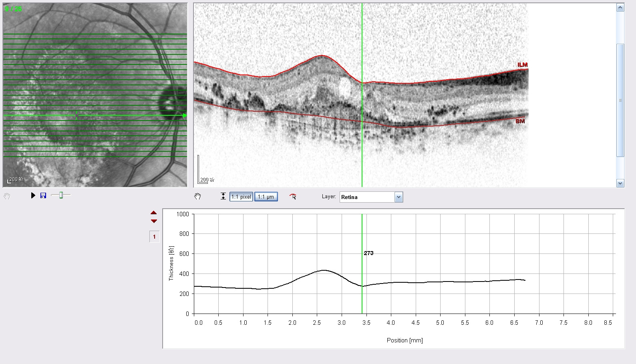Click the 273 thickness value on the graph
636x364 pixels.
click(368, 253)
